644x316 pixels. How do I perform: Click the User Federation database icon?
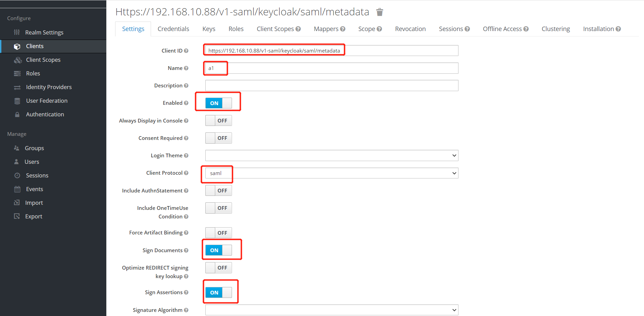17,101
